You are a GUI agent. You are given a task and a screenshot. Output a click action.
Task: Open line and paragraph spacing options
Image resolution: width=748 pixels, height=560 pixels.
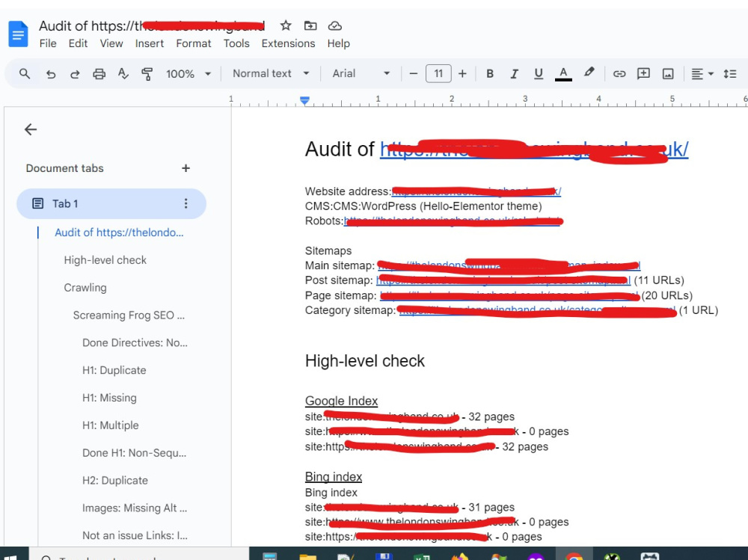[x=730, y=74]
